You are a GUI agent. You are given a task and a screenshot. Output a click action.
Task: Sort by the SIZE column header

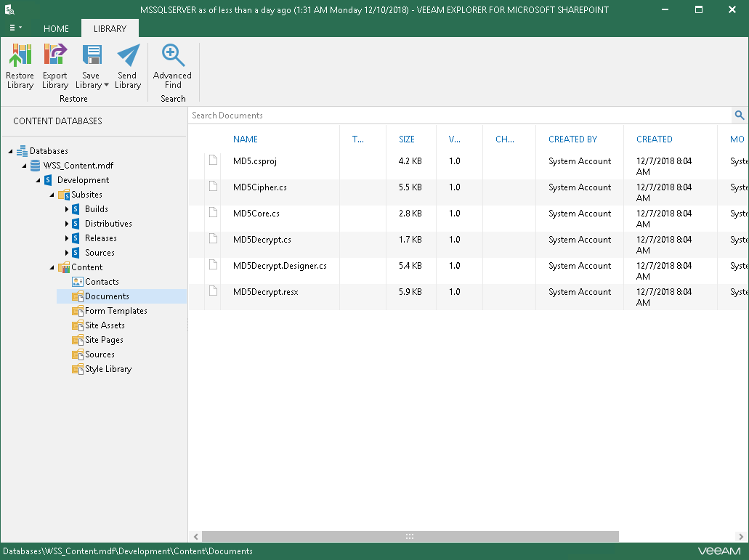tap(406, 139)
